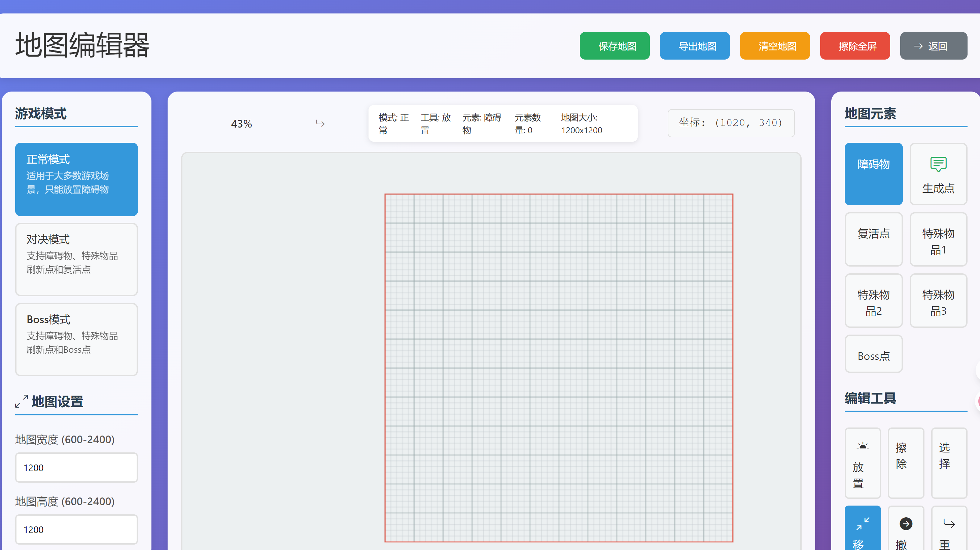Image resolution: width=980 pixels, height=550 pixels.
Task: Select the 放置 (place) tool
Action: pos(862,463)
